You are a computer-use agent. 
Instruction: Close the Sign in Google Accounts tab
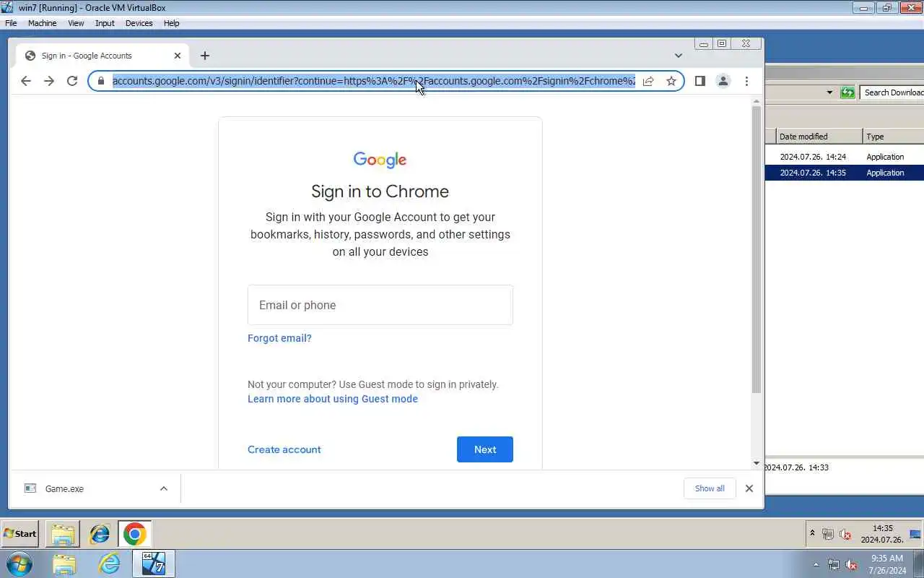(x=178, y=56)
